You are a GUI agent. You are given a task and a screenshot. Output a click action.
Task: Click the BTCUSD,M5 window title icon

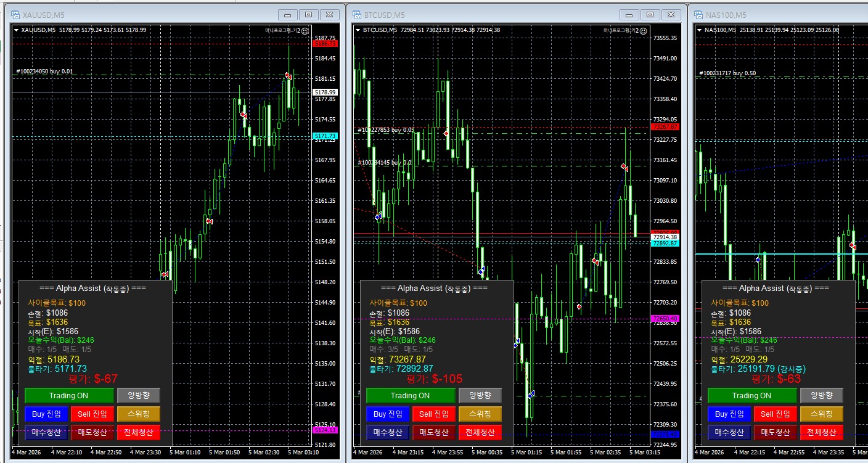pos(357,15)
